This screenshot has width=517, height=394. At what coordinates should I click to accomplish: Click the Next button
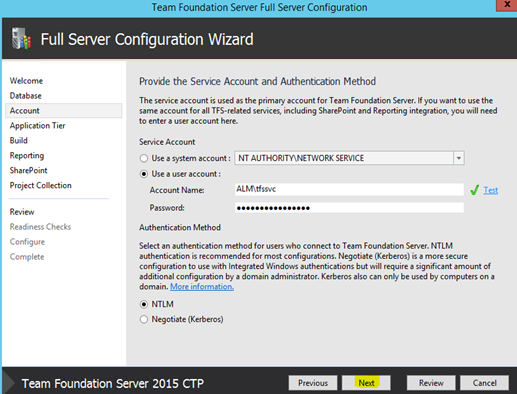click(366, 383)
